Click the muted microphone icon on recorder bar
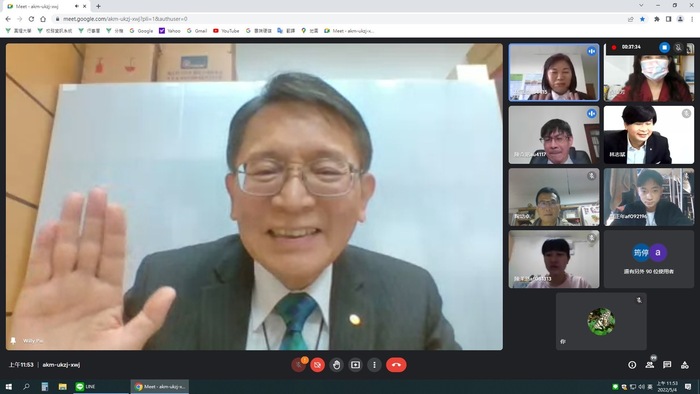Viewport: 700px width, 394px height. pyautogui.click(x=678, y=47)
